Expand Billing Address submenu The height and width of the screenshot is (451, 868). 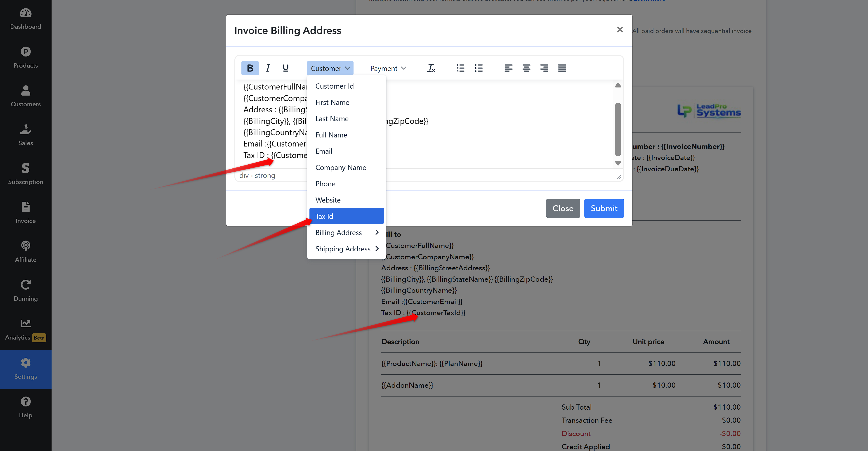(x=346, y=233)
